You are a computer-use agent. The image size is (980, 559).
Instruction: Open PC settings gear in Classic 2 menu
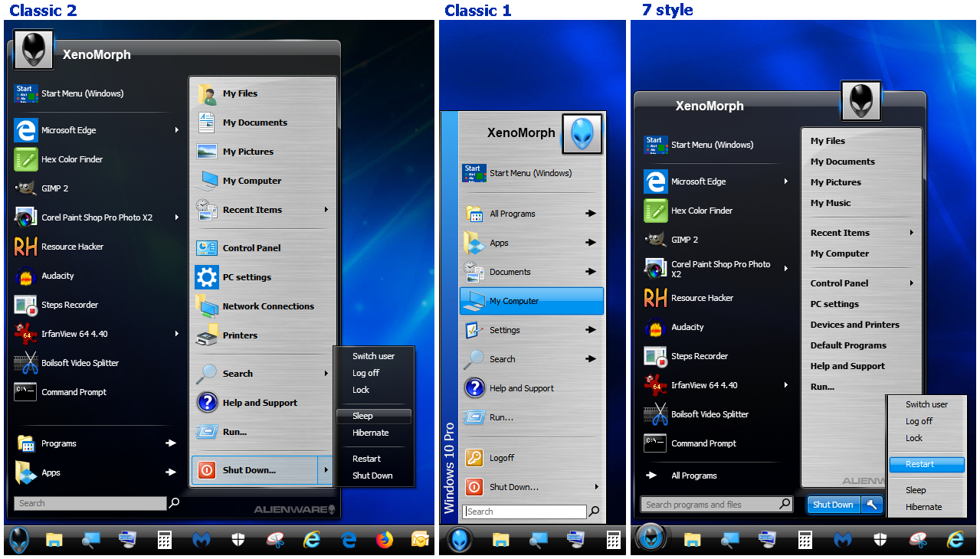coord(207,277)
